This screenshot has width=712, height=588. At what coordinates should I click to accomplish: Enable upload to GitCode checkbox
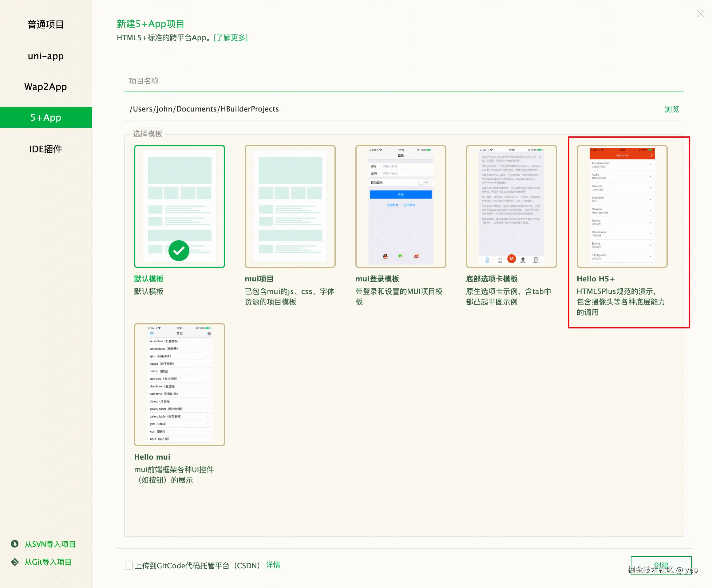point(129,565)
